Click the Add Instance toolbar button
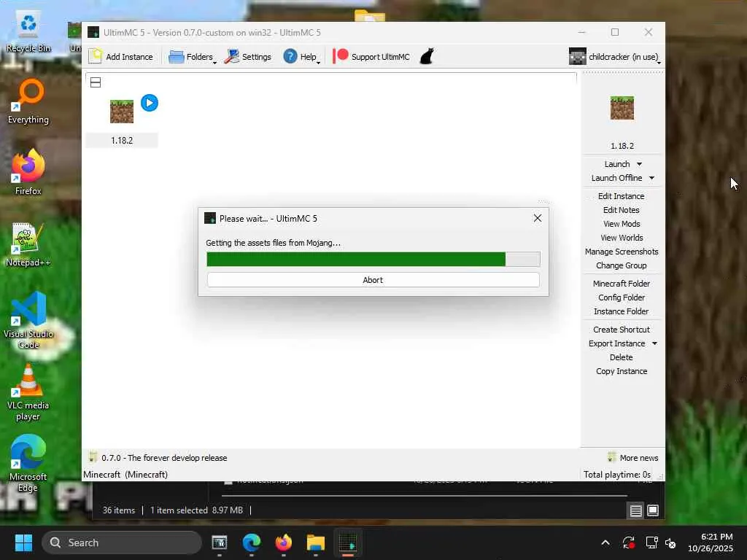The image size is (747, 560). (x=121, y=57)
